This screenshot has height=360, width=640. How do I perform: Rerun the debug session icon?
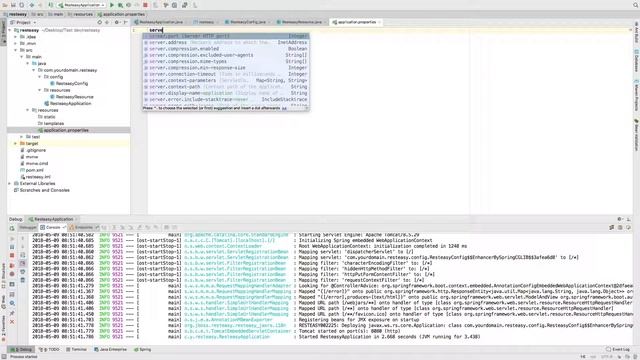(12, 229)
